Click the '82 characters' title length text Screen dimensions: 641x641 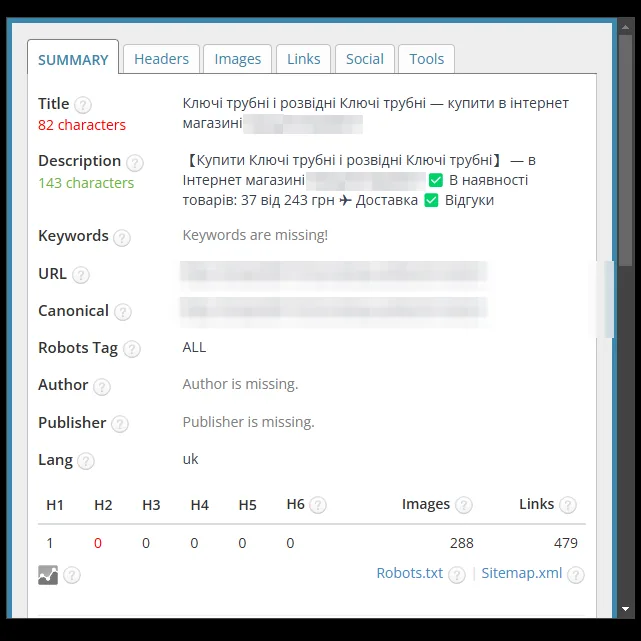pos(82,125)
